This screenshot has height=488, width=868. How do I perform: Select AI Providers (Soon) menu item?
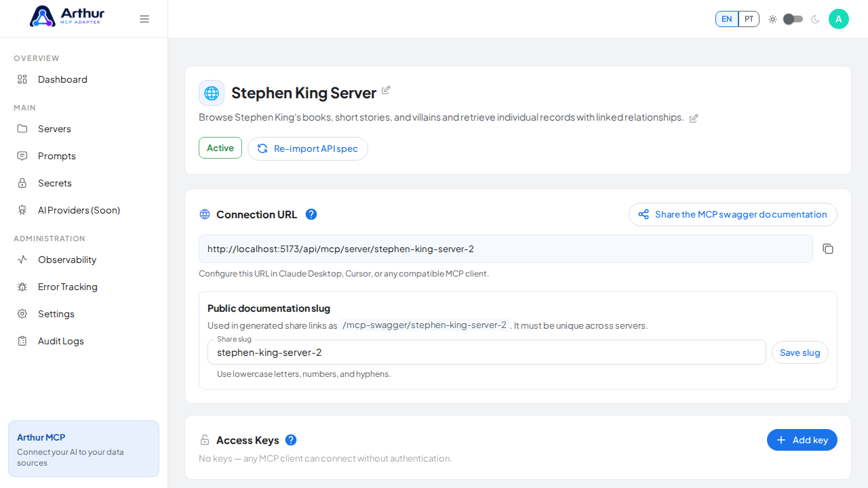click(84, 210)
